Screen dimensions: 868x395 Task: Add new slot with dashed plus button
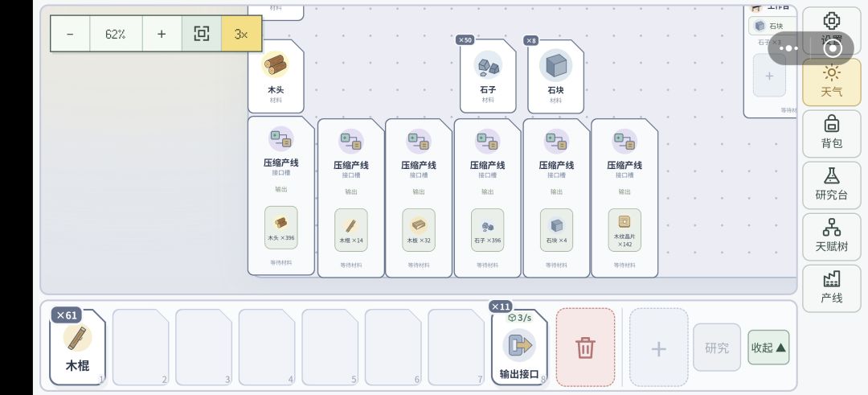point(659,348)
